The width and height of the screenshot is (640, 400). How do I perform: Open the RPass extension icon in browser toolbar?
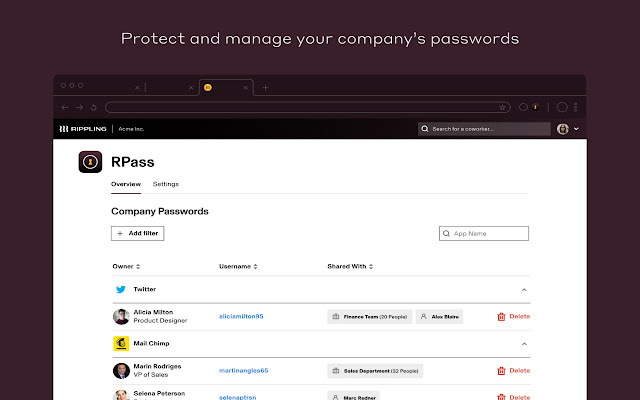535,107
